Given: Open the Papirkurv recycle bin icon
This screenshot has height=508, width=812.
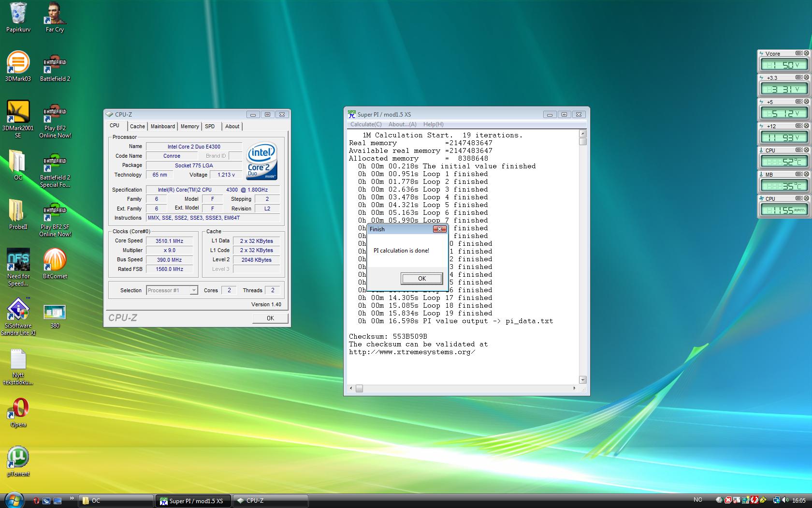Looking at the screenshot, I should point(18,17).
